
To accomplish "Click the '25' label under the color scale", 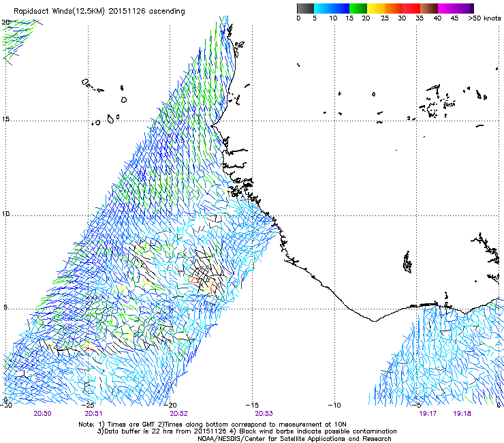I will (x=385, y=18).
